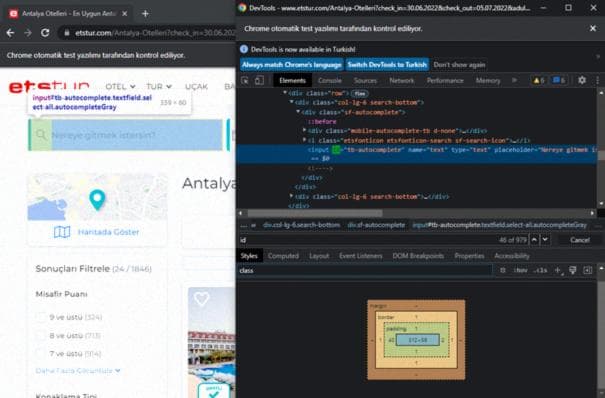Open the UÇAK navigation link

pos(196,86)
